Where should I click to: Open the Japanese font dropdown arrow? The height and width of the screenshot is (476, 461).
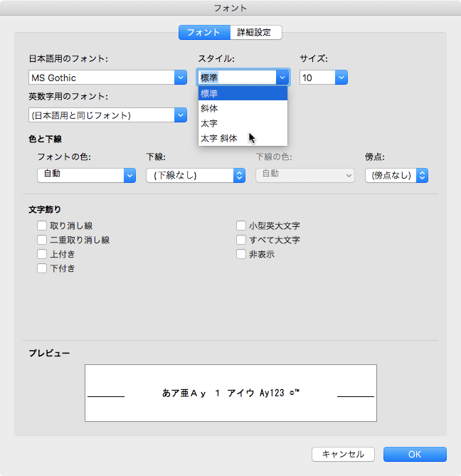click(179, 78)
